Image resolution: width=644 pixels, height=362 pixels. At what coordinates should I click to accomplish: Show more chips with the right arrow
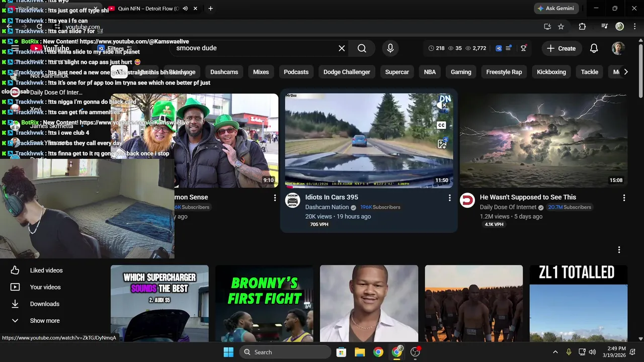[625, 72]
